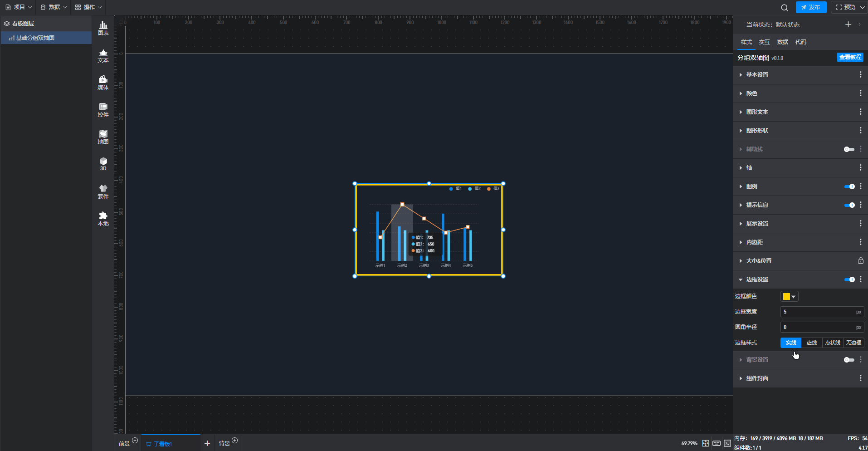Open the 媒体 media components icon
Viewport: 868px width, 451px height.
click(x=103, y=83)
